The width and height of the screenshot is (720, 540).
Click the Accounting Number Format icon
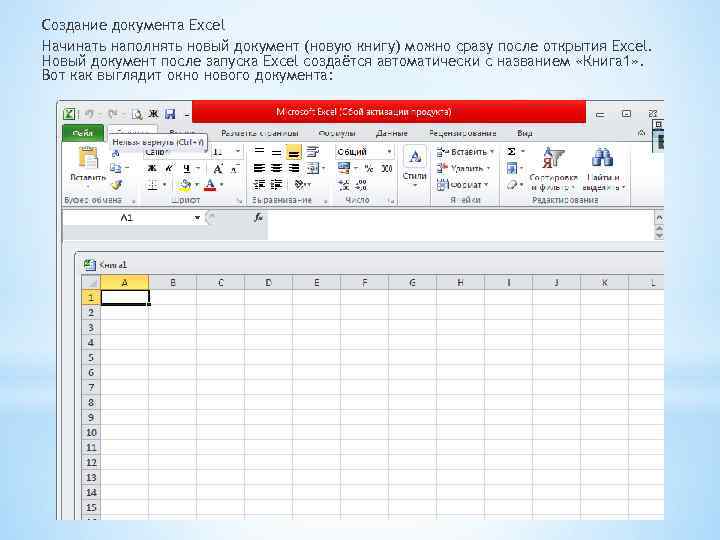344,169
